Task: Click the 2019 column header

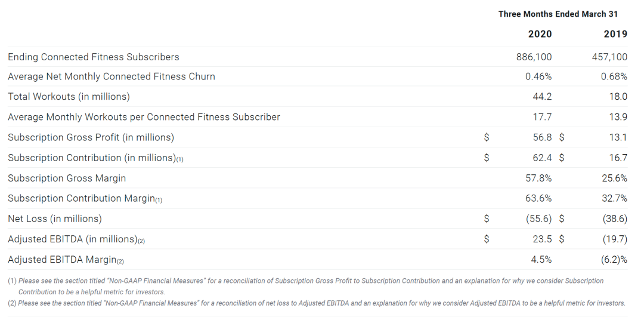Action: click(x=615, y=34)
